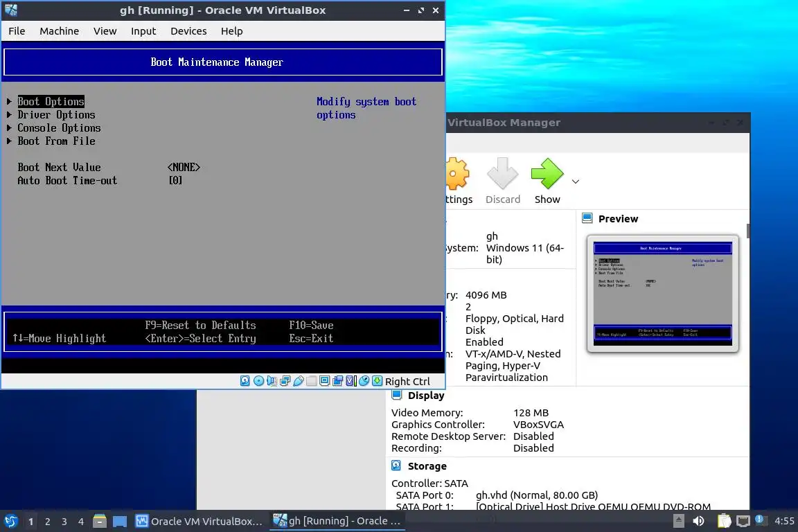Click Right Ctrl host key indicator

(407, 381)
